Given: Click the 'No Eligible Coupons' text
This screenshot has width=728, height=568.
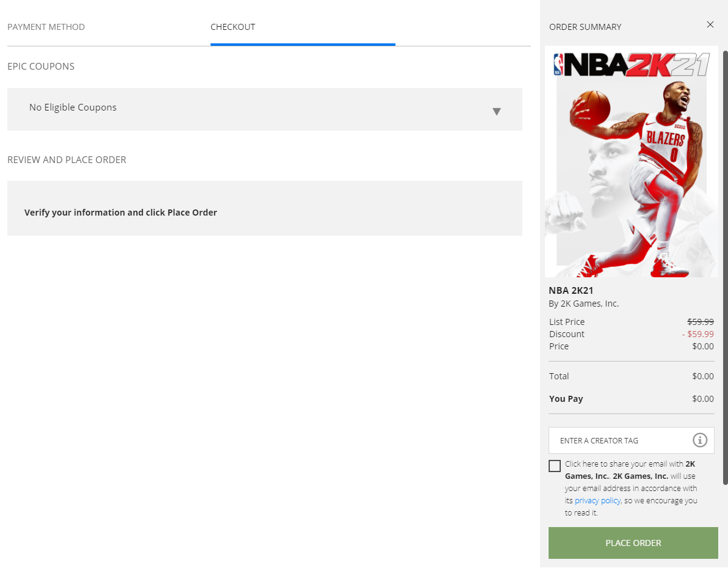Looking at the screenshot, I should tap(73, 107).
